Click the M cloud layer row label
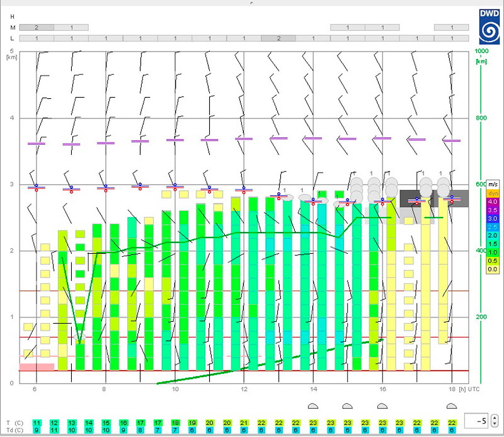Image resolution: width=504 pixels, height=437 pixels. tap(12, 28)
